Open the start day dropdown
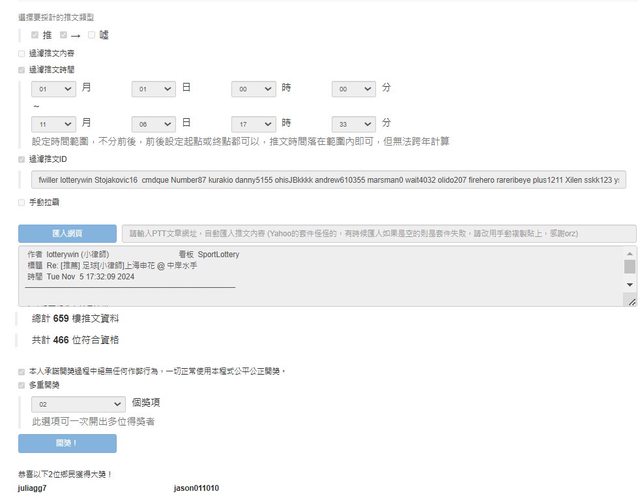 coord(153,89)
